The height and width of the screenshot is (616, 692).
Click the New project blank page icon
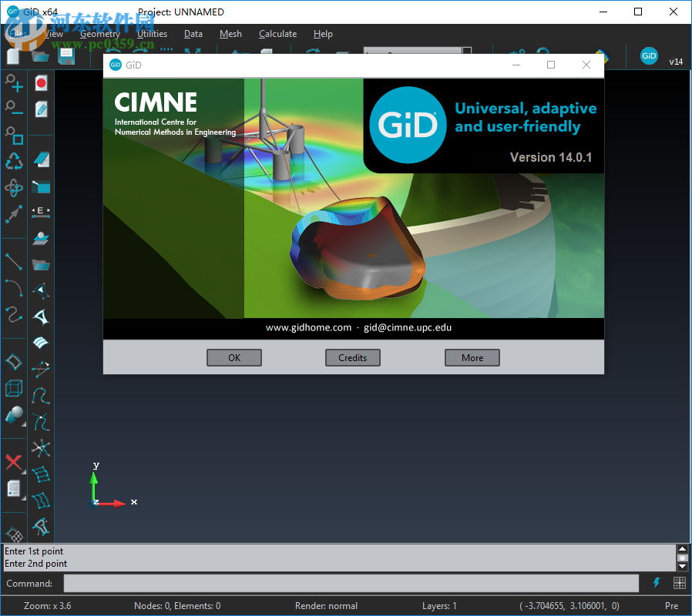coord(14,56)
